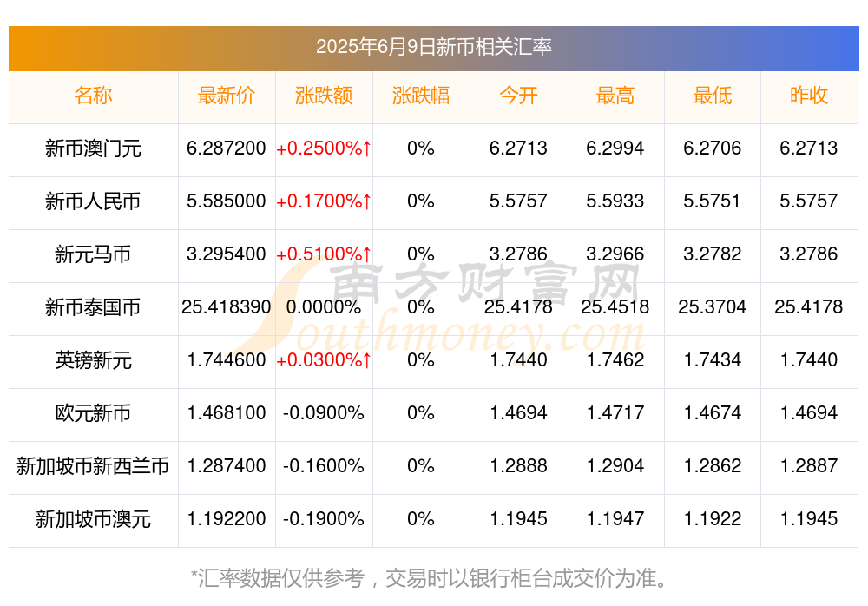Image resolution: width=868 pixels, height=606 pixels.
Task: Click the 最低 value 3.2782
Action: (712, 254)
